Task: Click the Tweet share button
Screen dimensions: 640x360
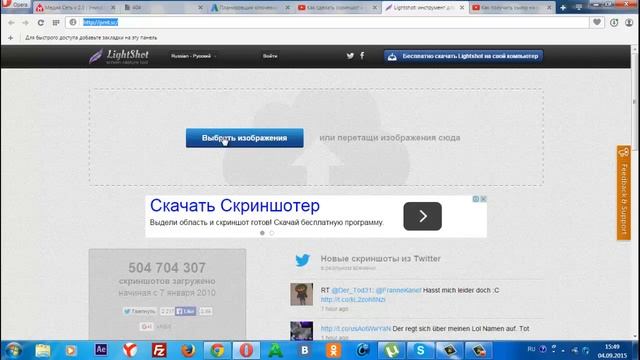Action: pos(140,311)
